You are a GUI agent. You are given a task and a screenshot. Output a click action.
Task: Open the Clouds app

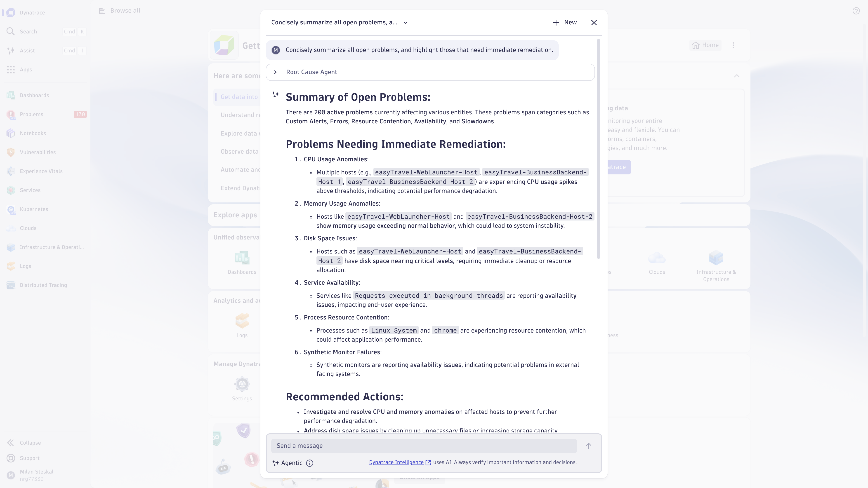[28, 228]
